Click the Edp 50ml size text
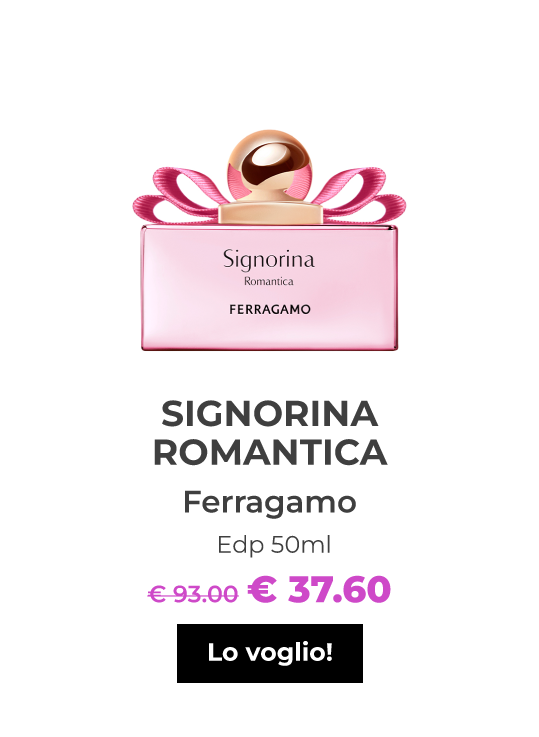This screenshot has width=539, height=737. point(274,546)
